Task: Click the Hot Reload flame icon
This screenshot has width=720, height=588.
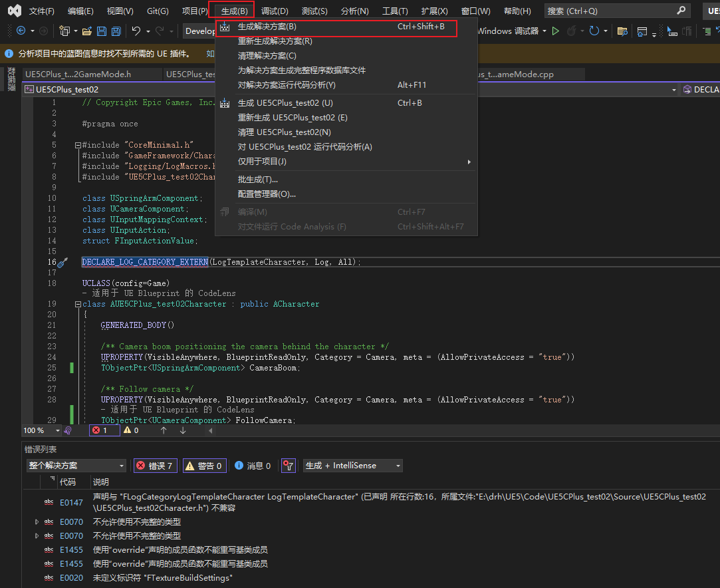Action: coord(571,31)
